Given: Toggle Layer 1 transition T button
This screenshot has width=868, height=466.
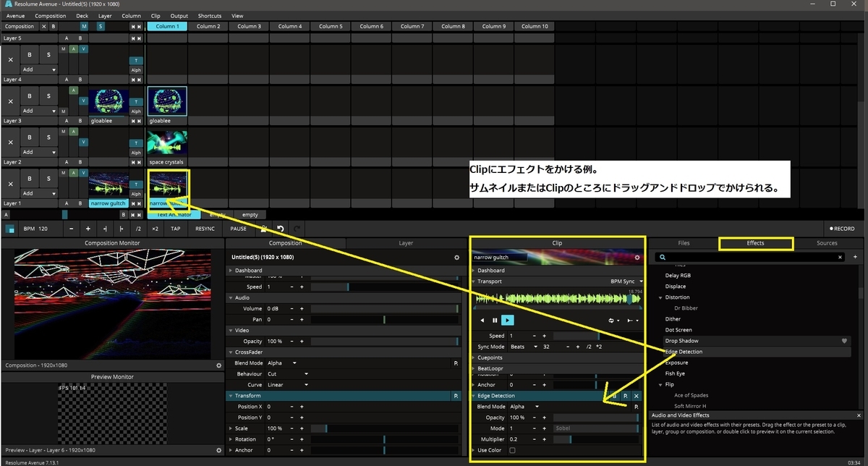Looking at the screenshot, I should 136,184.
